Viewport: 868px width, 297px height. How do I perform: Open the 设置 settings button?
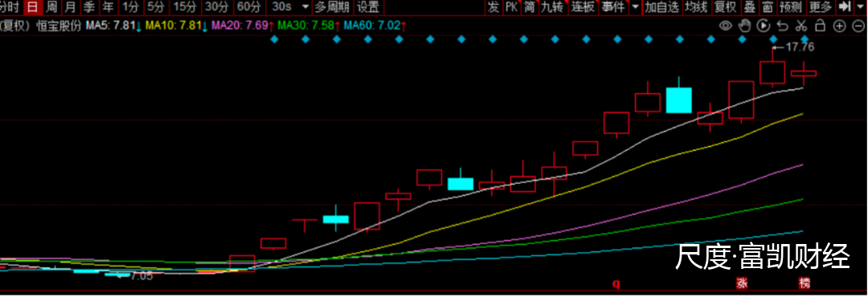tap(368, 7)
